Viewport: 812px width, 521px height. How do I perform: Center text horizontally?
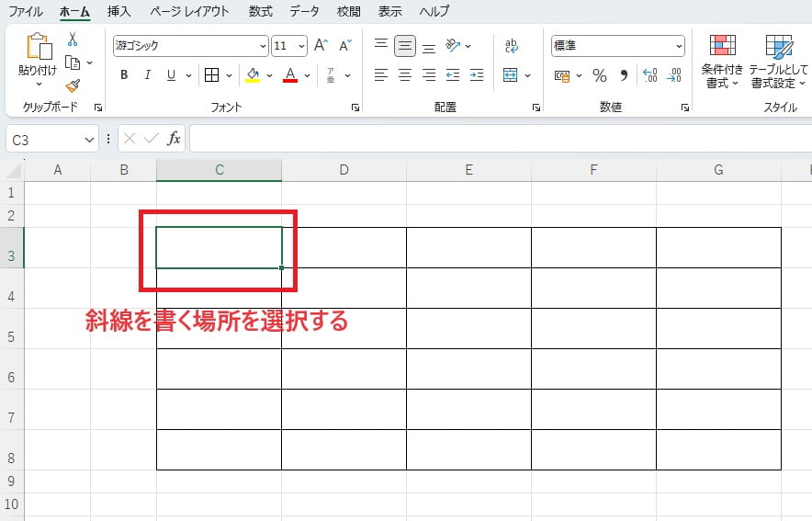pyautogui.click(x=405, y=75)
